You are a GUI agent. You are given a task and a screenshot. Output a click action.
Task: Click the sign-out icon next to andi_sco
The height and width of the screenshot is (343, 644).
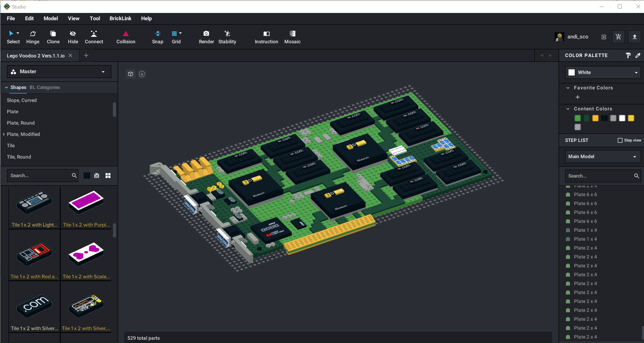[604, 37]
